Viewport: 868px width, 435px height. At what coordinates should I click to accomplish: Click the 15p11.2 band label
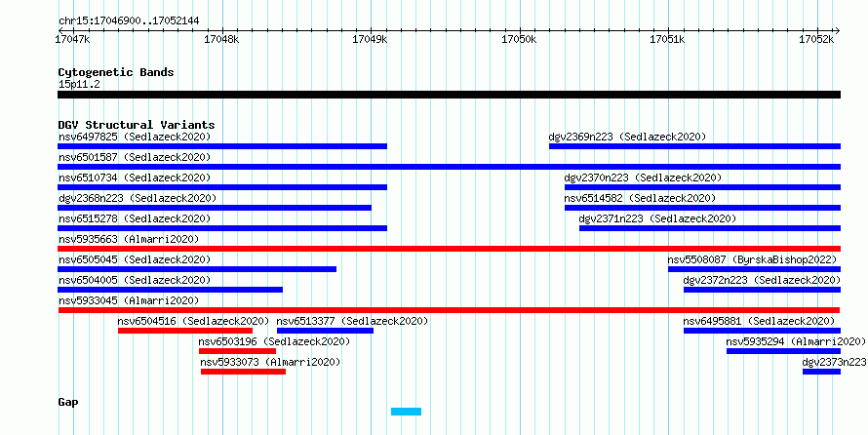pos(79,84)
